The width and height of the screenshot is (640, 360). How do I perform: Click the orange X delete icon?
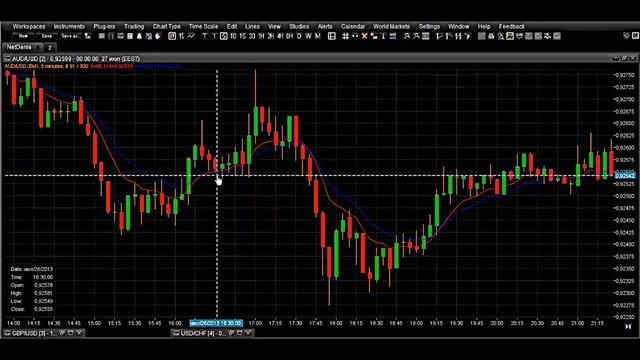(364, 36)
